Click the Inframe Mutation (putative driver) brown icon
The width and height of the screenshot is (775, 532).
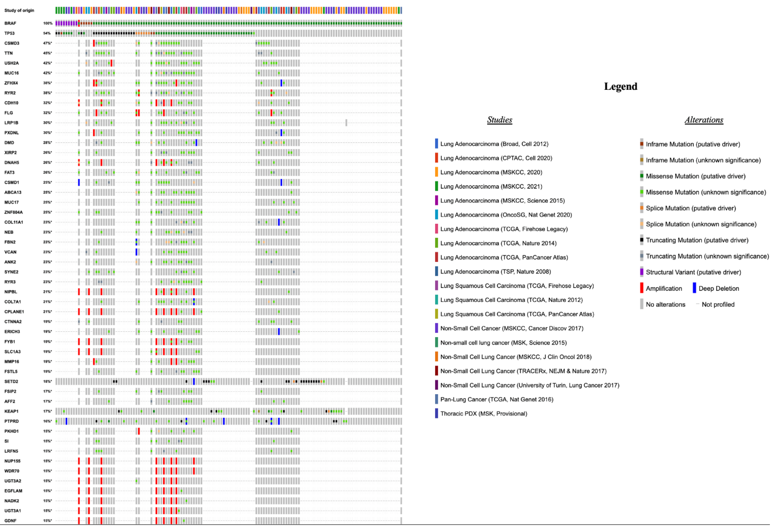click(x=642, y=144)
